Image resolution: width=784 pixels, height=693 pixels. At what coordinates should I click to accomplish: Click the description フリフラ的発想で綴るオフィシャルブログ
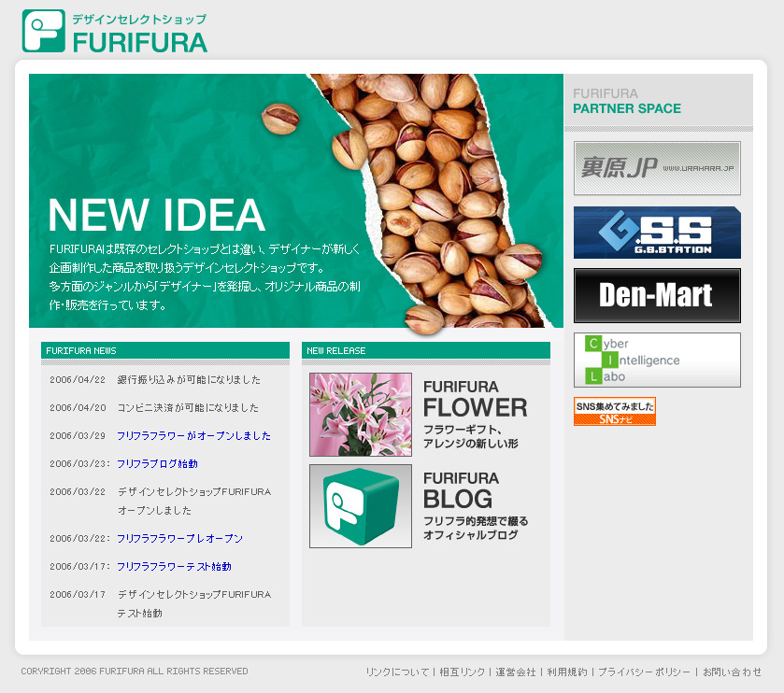point(476,528)
